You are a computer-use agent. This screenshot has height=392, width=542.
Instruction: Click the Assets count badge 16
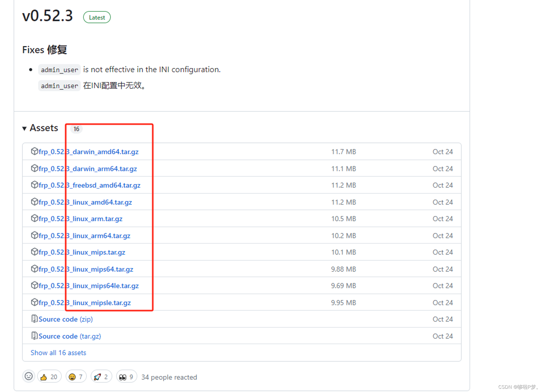coord(76,129)
